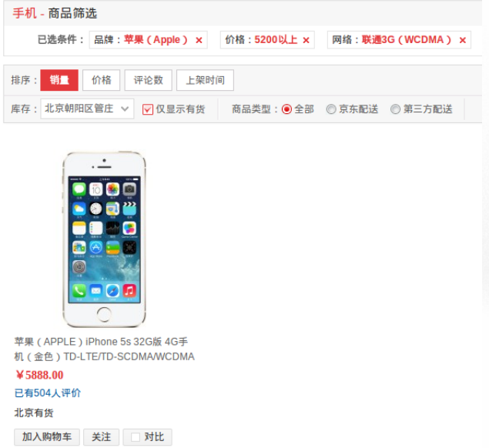489x448 pixels.
Task: View the 已有504人评价 reviews link
Action: coord(48,393)
